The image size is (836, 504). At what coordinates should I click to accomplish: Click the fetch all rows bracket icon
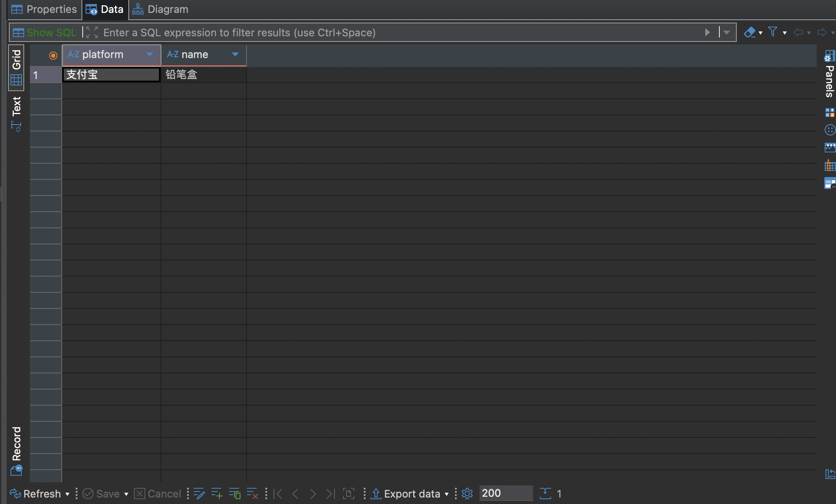pyautogui.click(x=349, y=494)
